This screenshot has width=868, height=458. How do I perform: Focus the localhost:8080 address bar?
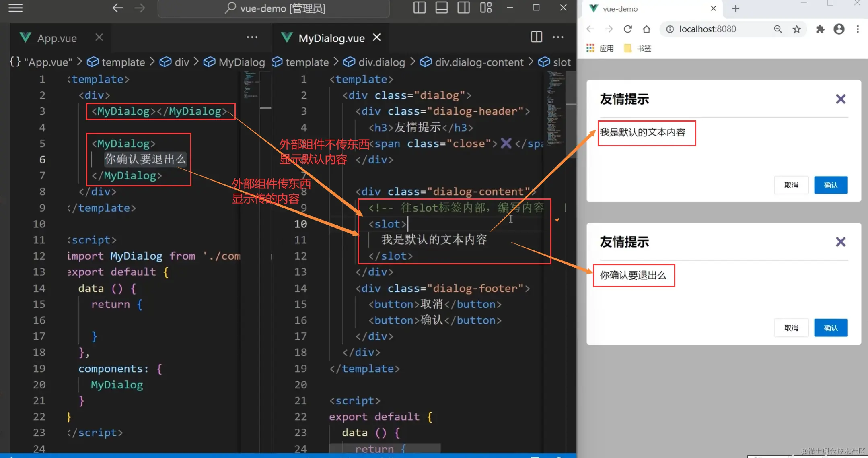(x=708, y=29)
